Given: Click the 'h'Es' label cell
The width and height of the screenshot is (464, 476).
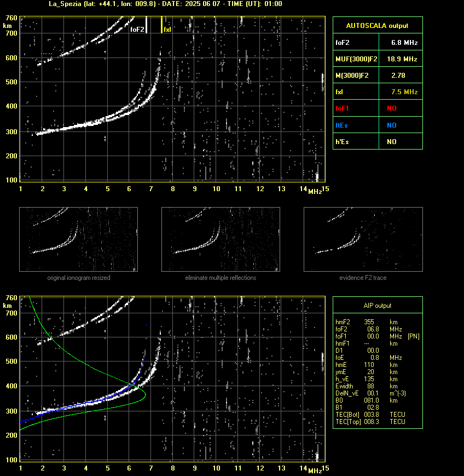Looking at the screenshot, I should coord(356,141).
